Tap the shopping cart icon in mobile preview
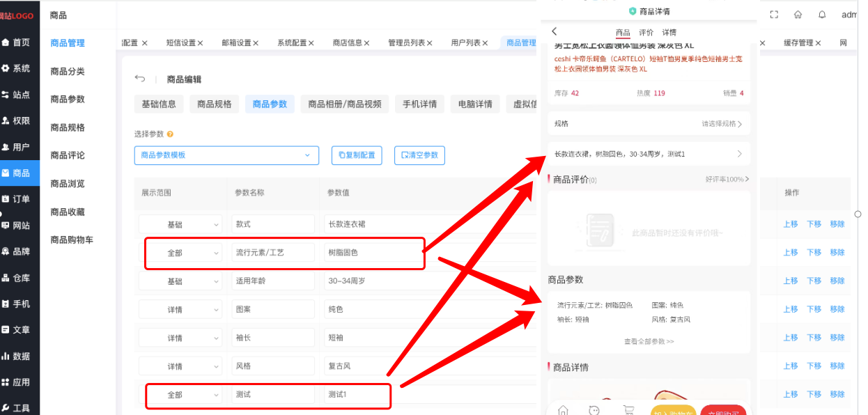 tap(628, 410)
